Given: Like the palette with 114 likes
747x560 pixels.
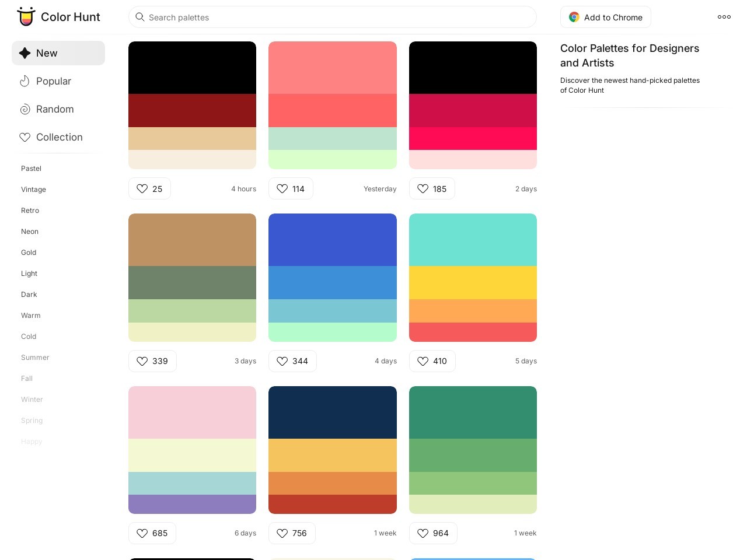Looking at the screenshot, I should tap(291, 188).
